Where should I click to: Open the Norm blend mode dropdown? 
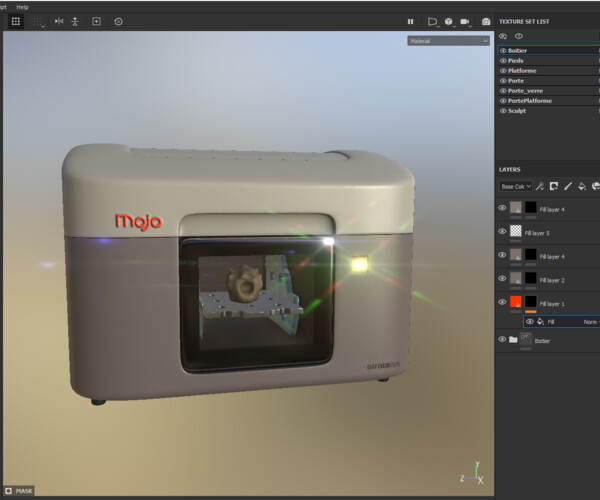click(x=591, y=322)
